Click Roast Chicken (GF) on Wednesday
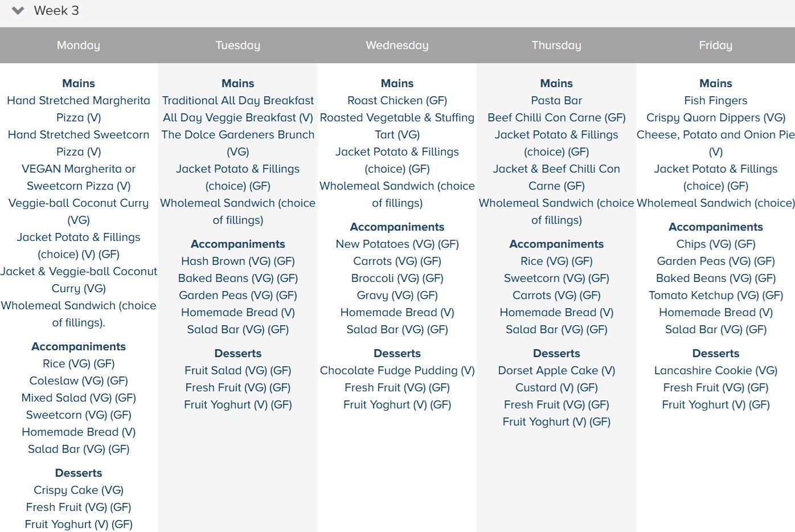Screen dimensions: 795x532 click(x=397, y=101)
